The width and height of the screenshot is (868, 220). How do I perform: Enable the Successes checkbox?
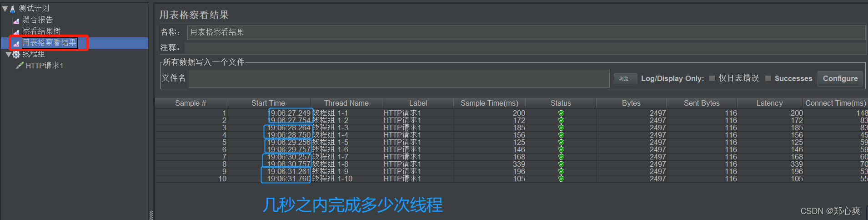pyautogui.click(x=768, y=78)
